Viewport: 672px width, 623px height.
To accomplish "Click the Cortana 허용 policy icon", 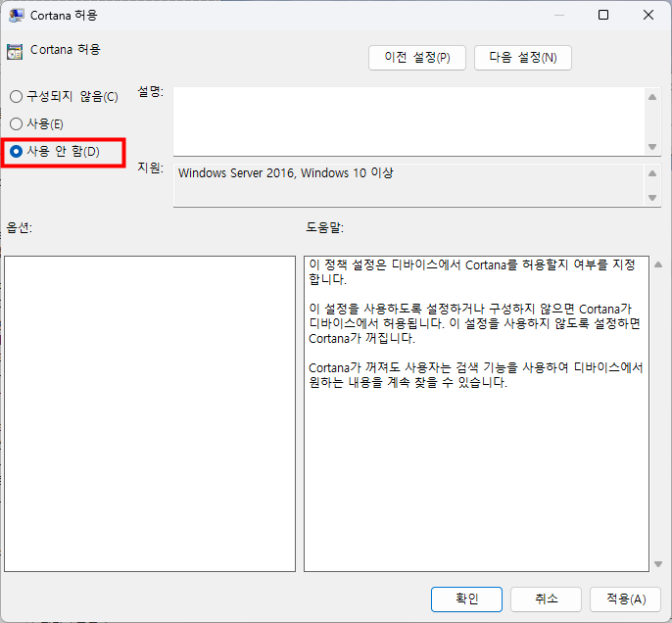I will coord(15,51).
